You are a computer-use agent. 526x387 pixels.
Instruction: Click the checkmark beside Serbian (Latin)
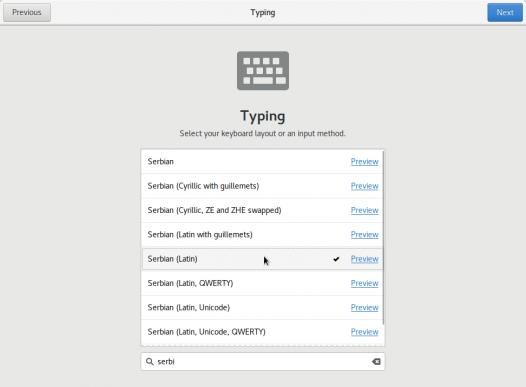(336, 259)
